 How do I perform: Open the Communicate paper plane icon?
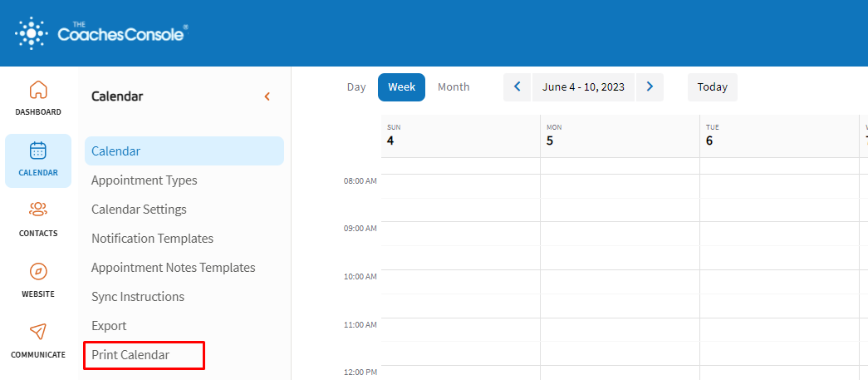[38, 333]
